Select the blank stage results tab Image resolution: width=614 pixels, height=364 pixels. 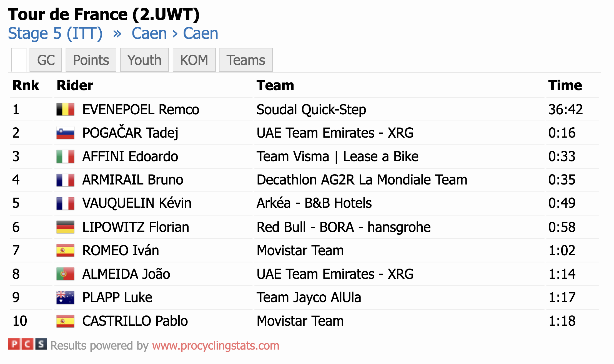[x=19, y=60]
